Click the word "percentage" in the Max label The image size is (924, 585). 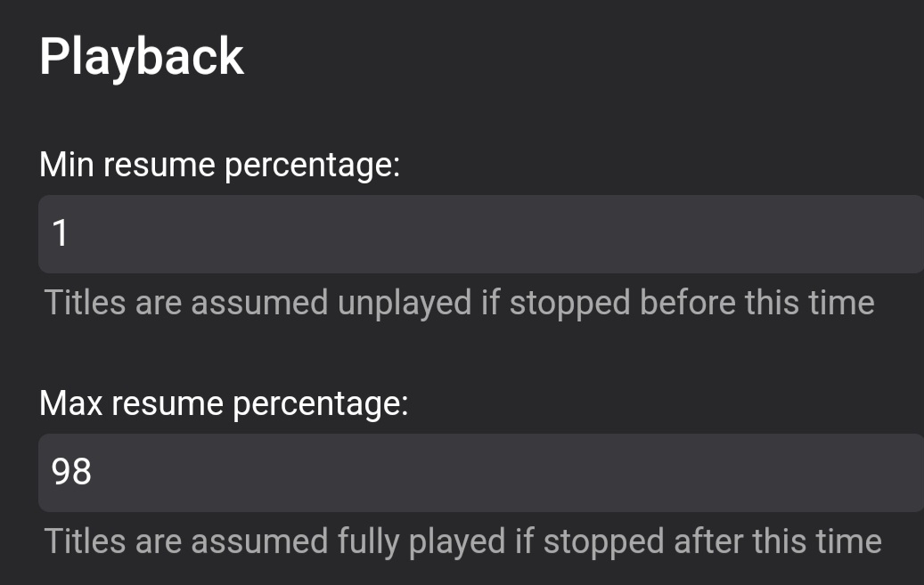[319, 404]
